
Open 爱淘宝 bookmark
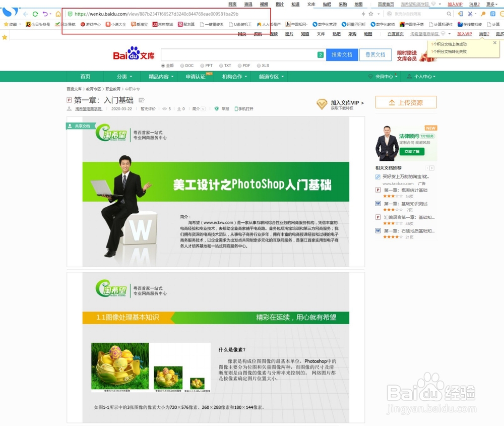(x=139, y=24)
